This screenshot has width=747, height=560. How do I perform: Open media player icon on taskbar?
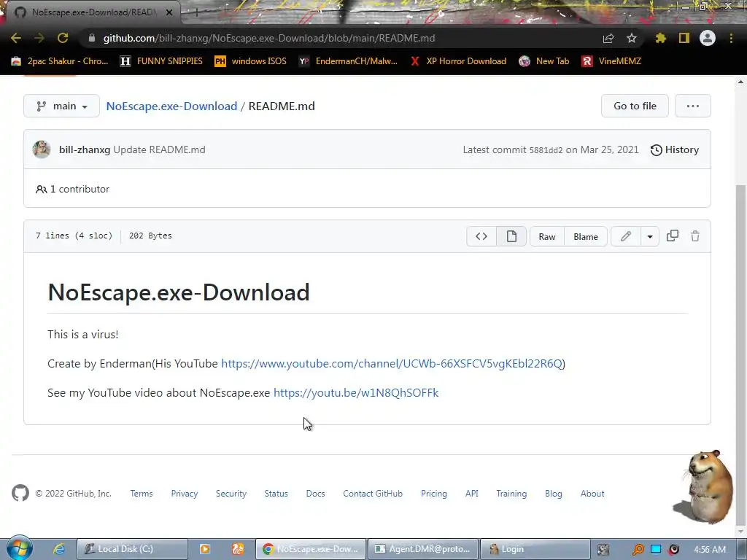point(205,549)
